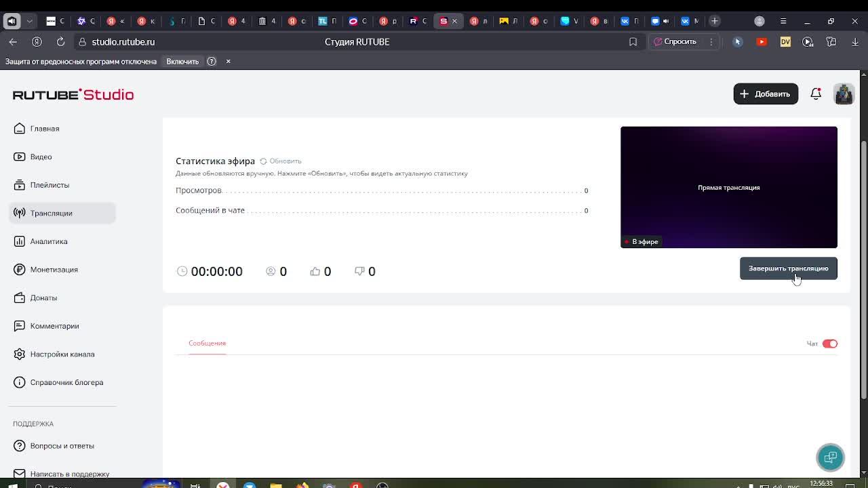The height and width of the screenshot is (488, 868).
Task: Open the browser hamburger menu
Action: click(783, 21)
